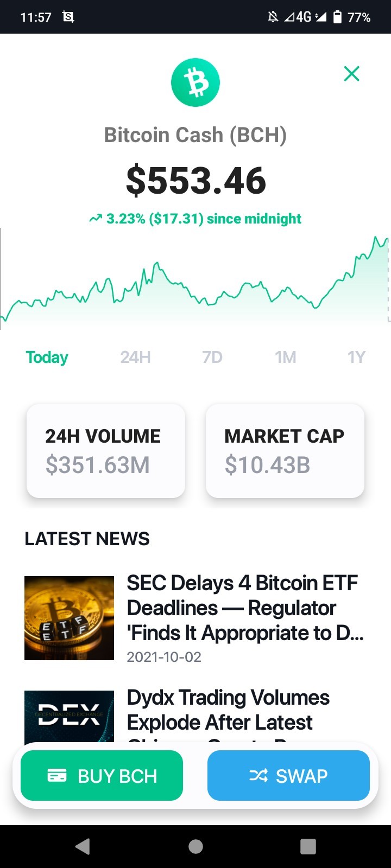Close the Bitcoin Cash detail screen

click(352, 74)
